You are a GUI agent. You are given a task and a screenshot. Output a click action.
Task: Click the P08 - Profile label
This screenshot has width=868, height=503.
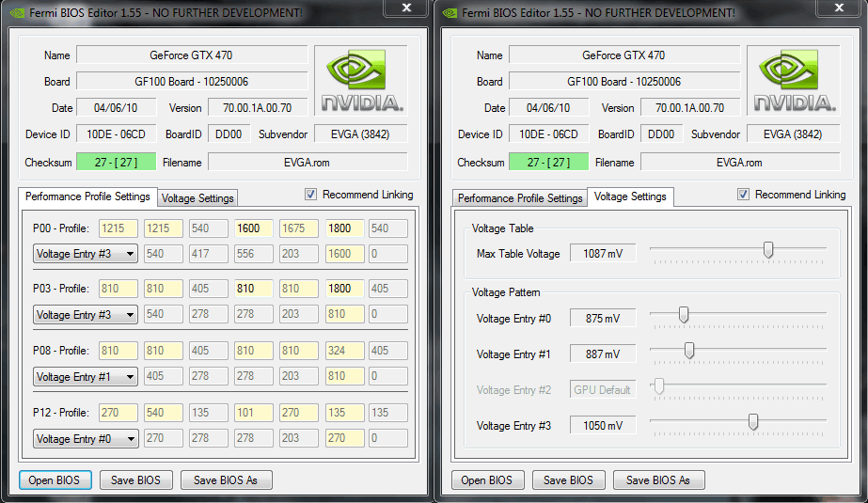tap(61, 351)
